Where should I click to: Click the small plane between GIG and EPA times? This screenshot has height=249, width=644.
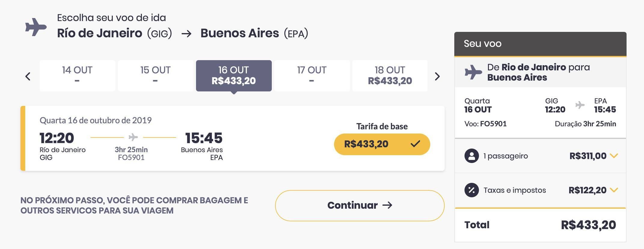click(x=580, y=105)
